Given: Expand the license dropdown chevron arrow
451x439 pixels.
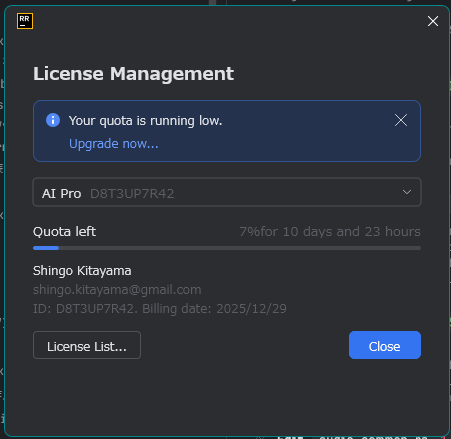Looking at the screenshot, I should pyautogui.click(x=407, y=192).
